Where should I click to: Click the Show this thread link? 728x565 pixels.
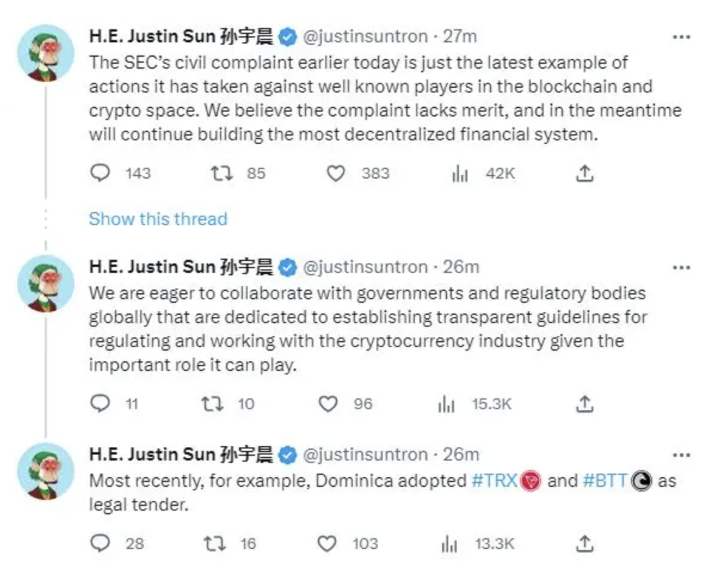click(158, 219)
